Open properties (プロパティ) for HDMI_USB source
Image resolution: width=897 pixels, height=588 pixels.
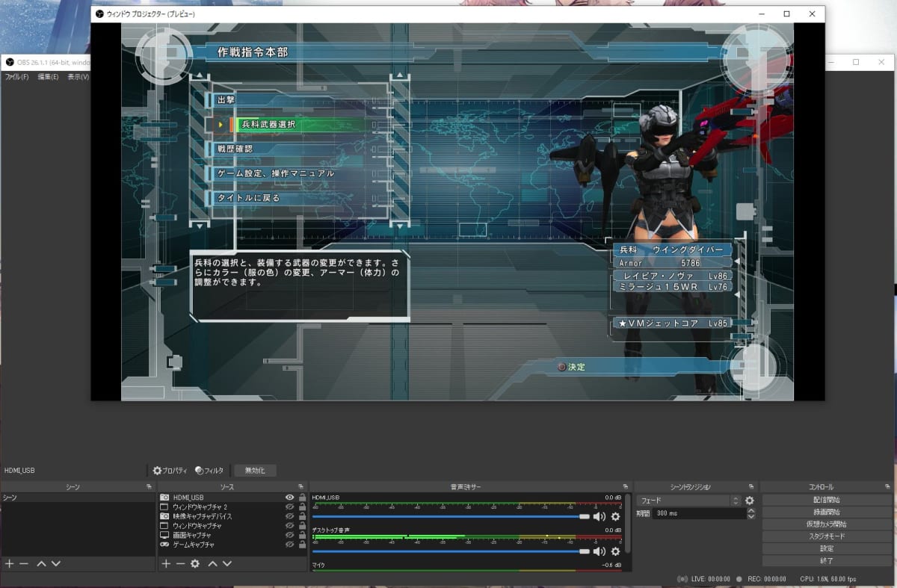click(x=170, y=471)
